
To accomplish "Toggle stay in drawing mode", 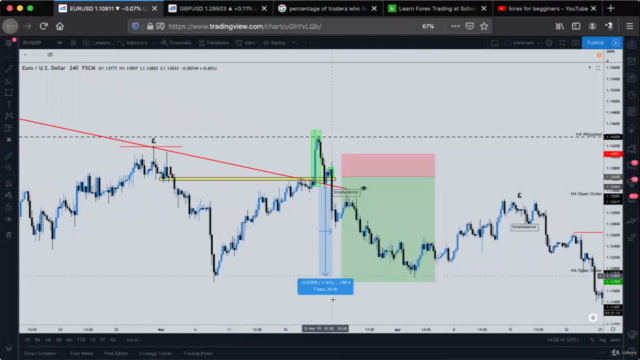I will (9, 196).
